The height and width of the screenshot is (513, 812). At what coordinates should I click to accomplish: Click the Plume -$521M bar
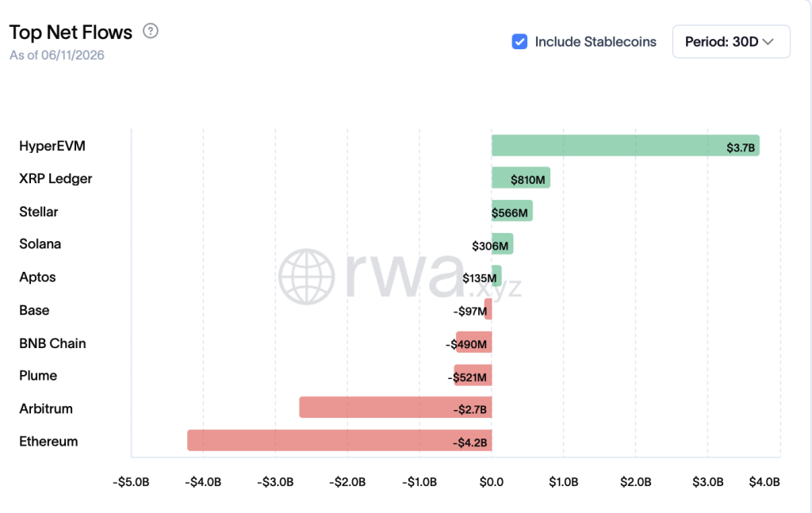point(473,375)
